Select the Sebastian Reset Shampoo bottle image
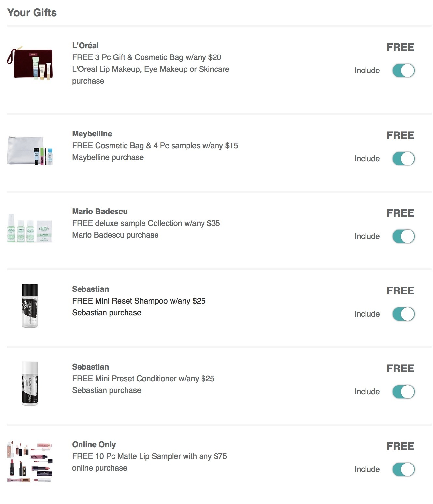 30,306
